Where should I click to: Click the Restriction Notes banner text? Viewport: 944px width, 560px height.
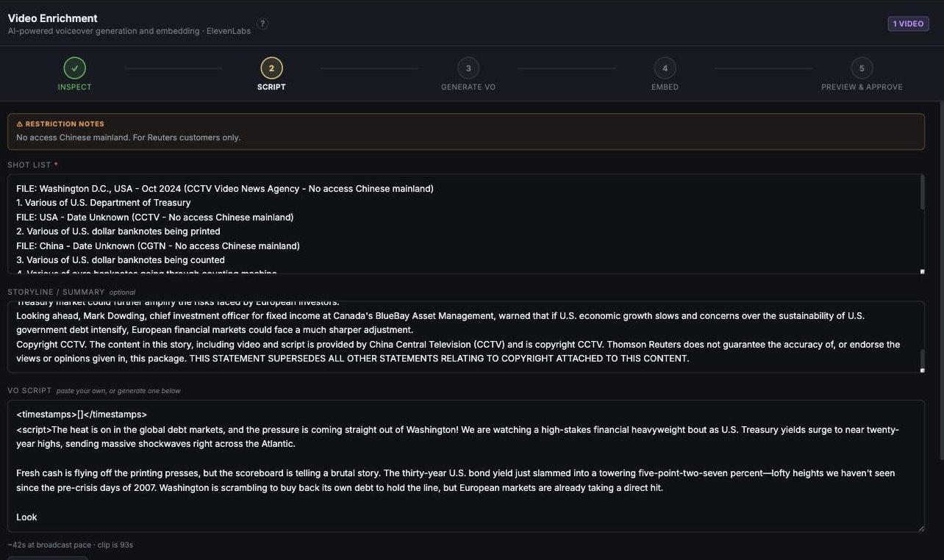[x=129, y=137]
